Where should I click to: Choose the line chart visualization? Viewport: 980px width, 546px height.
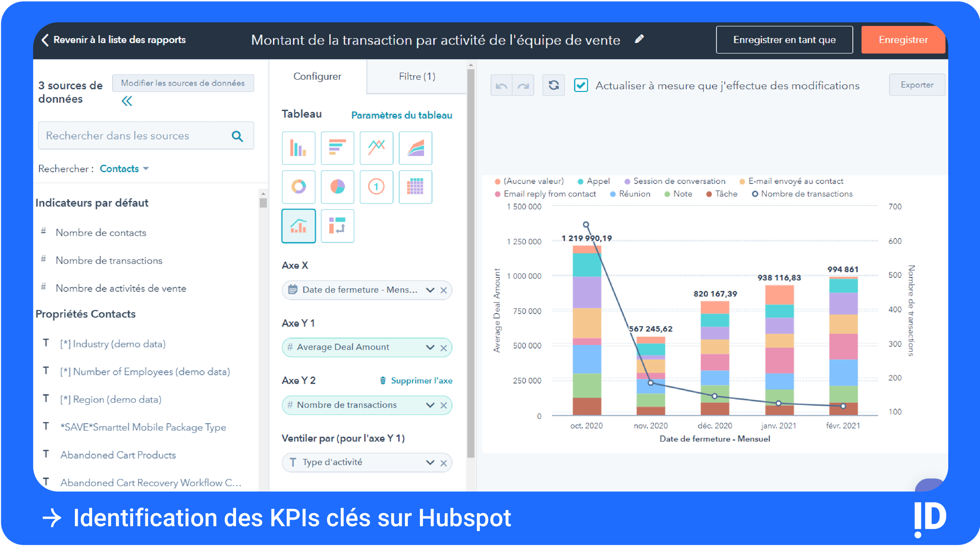tap(376, 148)
